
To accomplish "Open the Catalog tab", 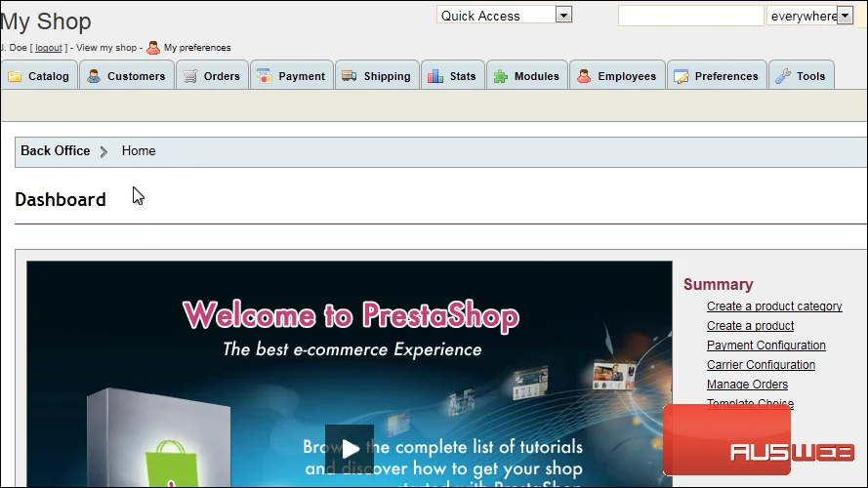I will coord(39,75).
